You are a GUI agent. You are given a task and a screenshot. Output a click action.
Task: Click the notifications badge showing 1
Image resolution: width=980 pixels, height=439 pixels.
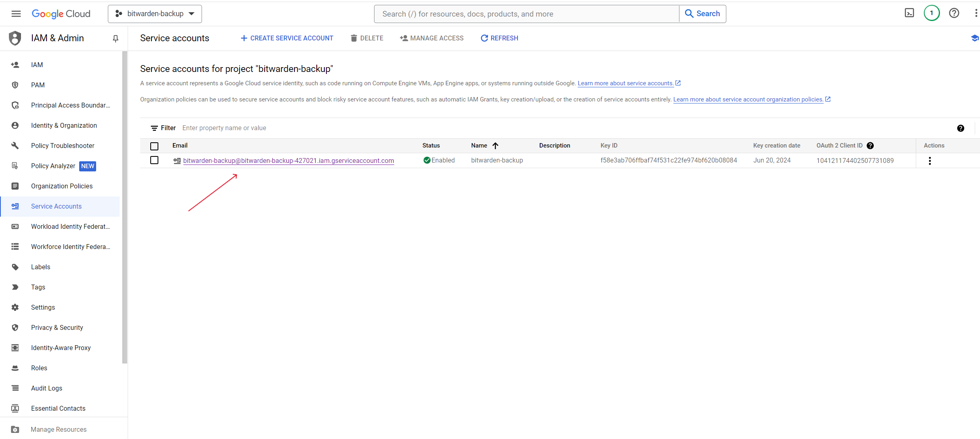point(932,13)
